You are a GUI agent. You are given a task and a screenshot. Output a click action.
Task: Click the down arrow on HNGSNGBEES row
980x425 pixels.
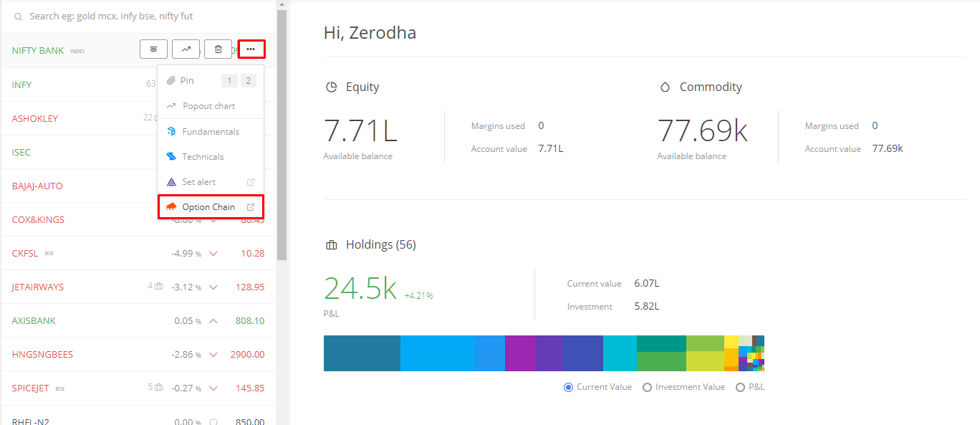[x=213, y=355]
